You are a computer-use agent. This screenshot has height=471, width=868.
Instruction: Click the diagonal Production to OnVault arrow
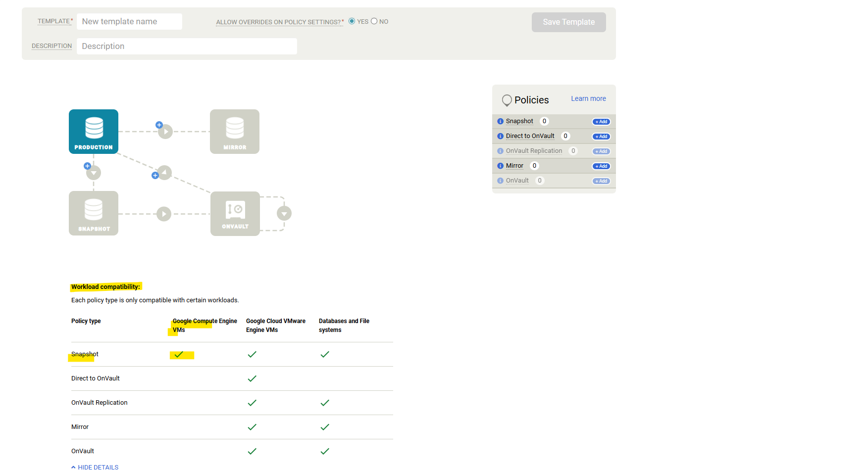(x=164, y=173)
